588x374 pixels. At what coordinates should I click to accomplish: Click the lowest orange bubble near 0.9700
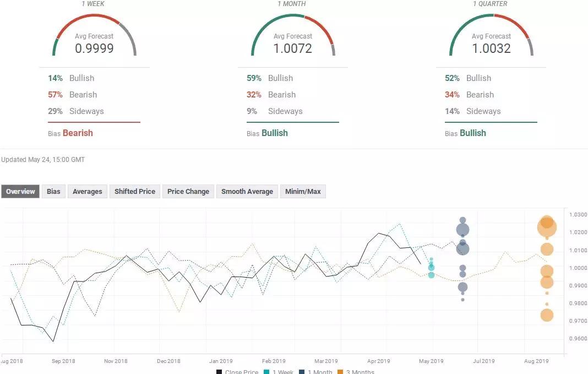[547, 315]
